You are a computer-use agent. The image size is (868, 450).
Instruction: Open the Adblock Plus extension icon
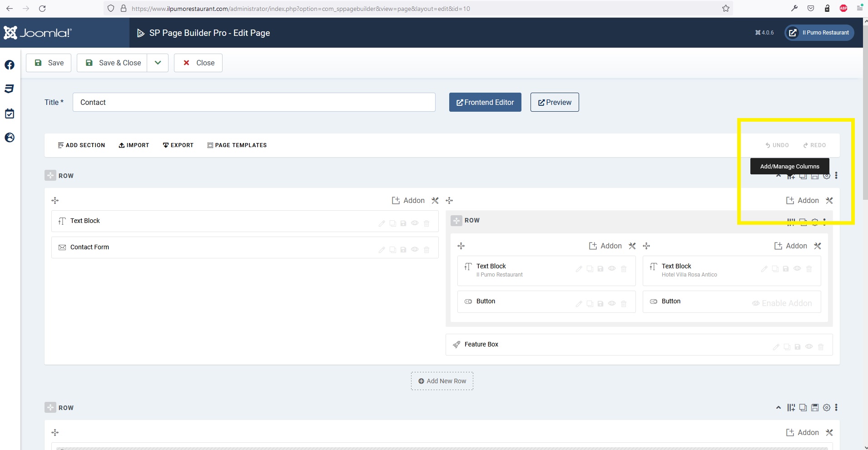click(843, 8)
